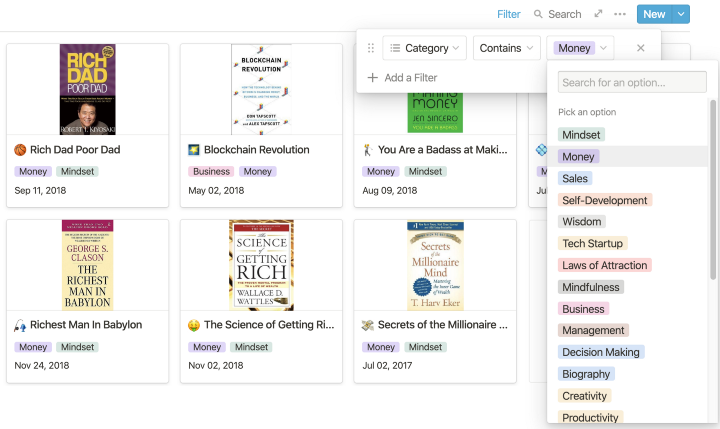This screenshot has height=429, width=720.
Task: Open the Category property dropdown
Action: coord(425,48)
